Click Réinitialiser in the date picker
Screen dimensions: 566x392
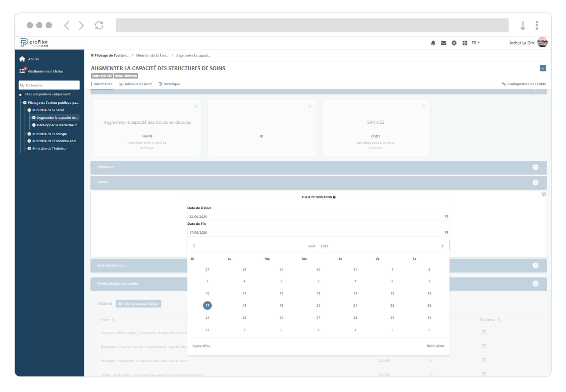tap(435, 346)
